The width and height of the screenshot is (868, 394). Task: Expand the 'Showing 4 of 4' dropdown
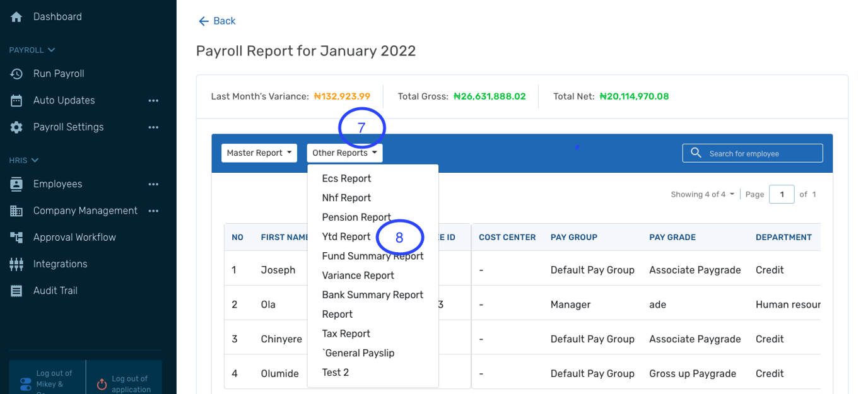pyautogui.click(x=702, y=194)
